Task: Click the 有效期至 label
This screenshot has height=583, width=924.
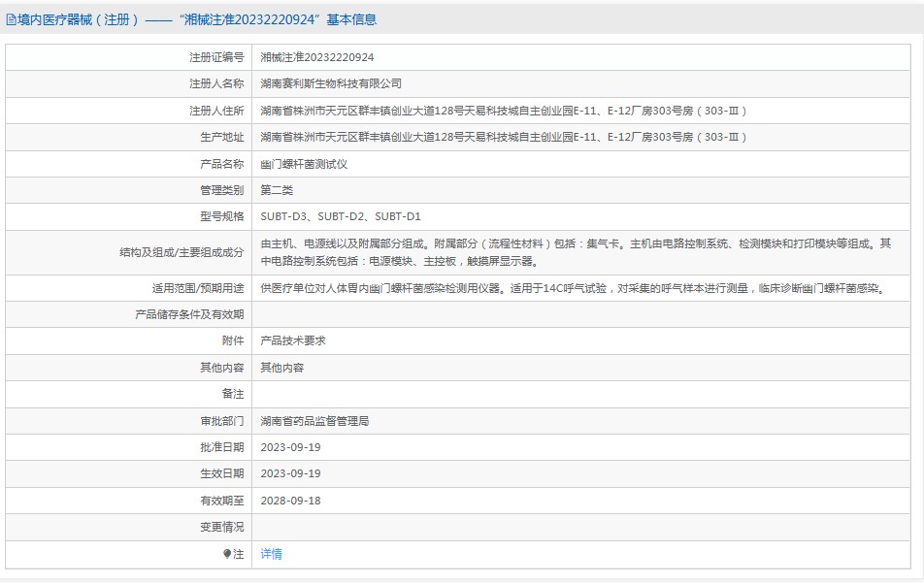Action: (221, 501)
